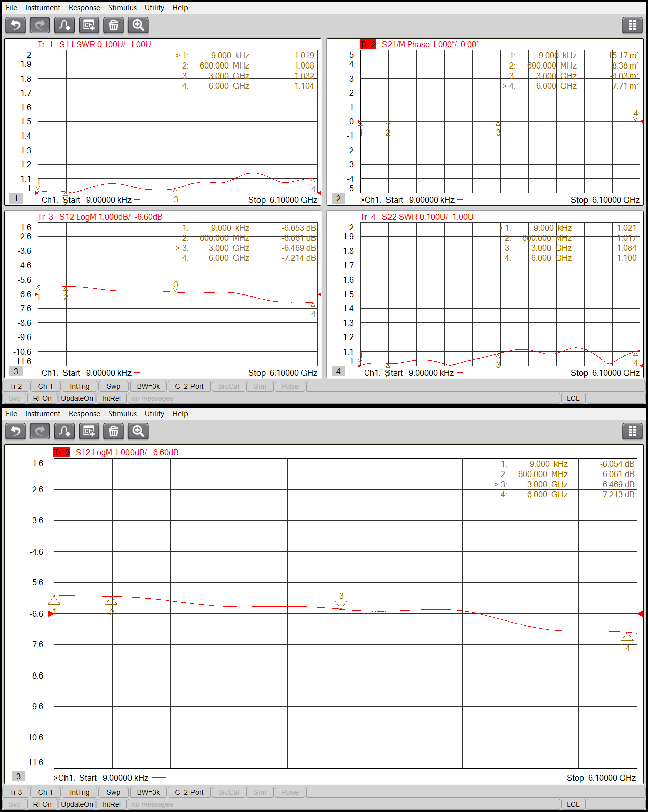
Task: Open Stimulus menu in the four-trace window
Action: click(122, 8)
